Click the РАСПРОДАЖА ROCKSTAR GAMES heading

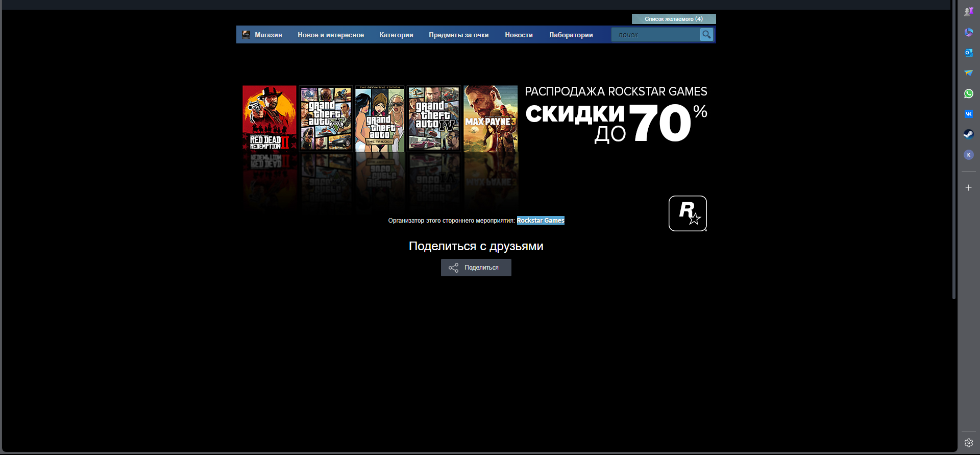[616, 91]
